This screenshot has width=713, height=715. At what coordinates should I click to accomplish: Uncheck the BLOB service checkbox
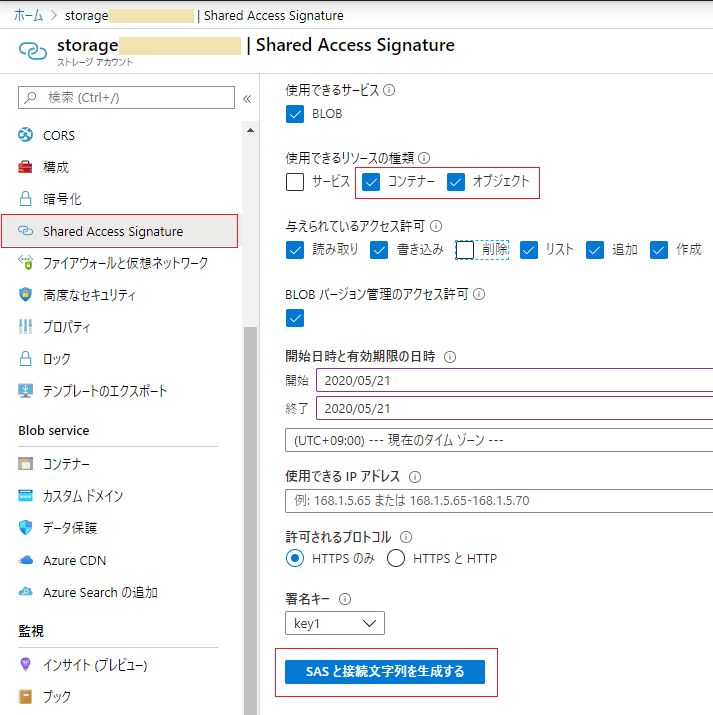tap(295, 114)
